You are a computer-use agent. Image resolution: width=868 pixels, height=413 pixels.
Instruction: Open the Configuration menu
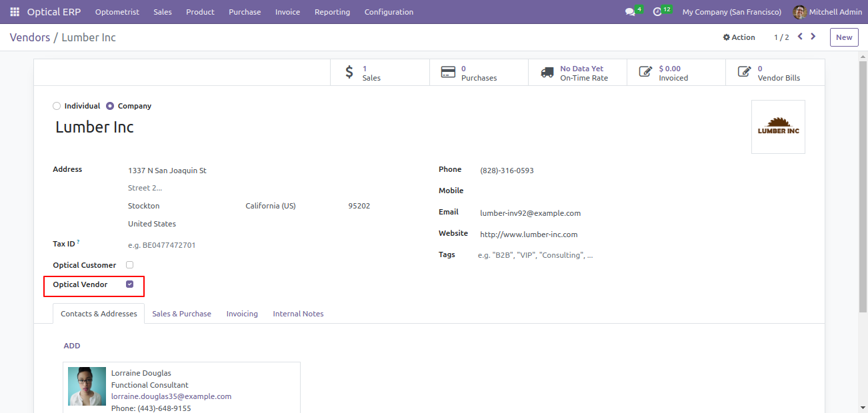click(389, 12)
